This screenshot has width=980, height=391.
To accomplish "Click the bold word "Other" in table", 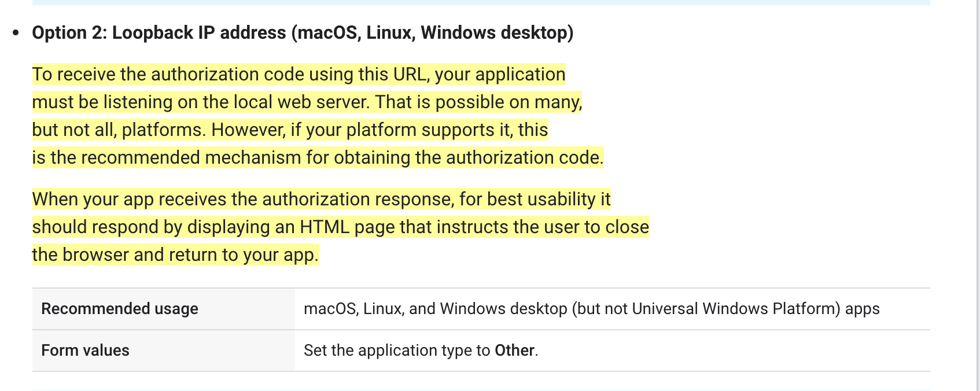I will pyautogui.click(x=514, y=351).
